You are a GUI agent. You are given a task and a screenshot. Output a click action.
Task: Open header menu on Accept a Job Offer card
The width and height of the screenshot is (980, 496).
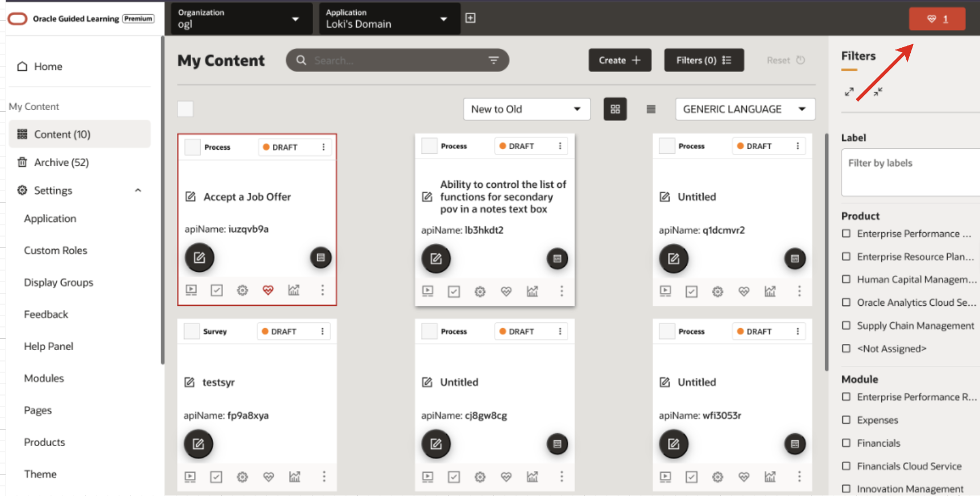click(324, 147)
